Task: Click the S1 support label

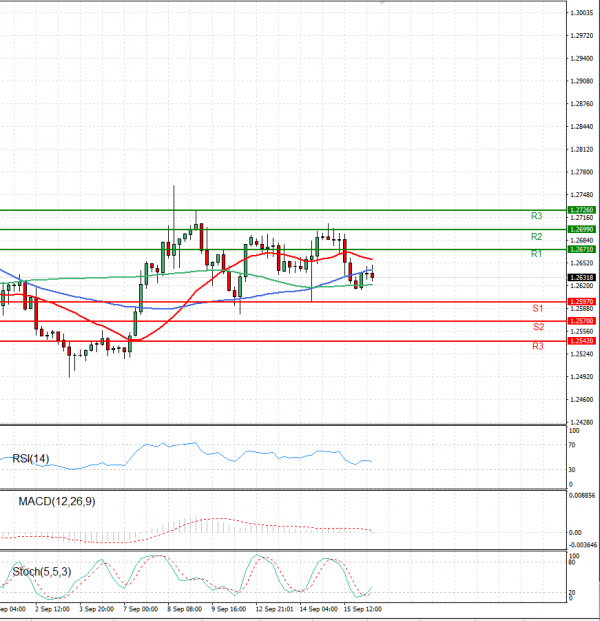Action: (x=537, y=308)
